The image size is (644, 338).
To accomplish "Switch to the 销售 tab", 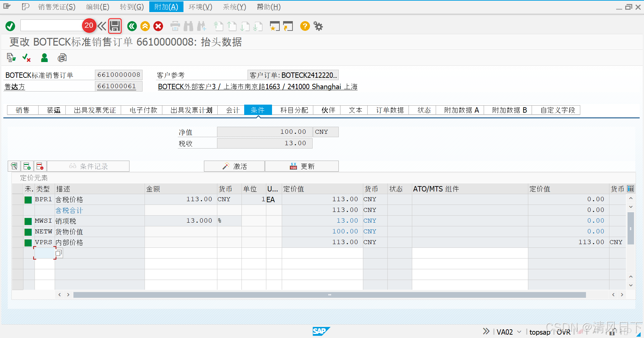I will pos(23,110).
